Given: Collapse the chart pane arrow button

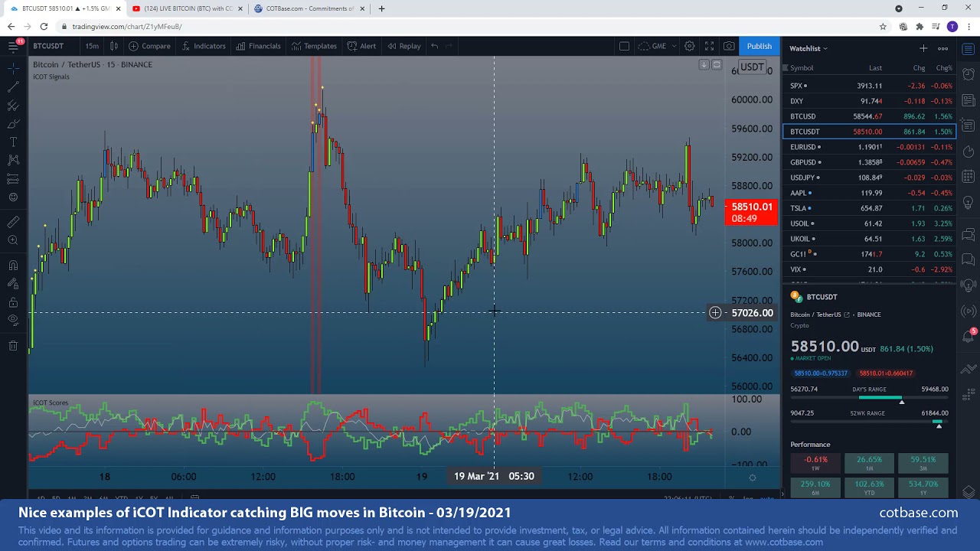Looking at the screenshot, I should (704, 65).
